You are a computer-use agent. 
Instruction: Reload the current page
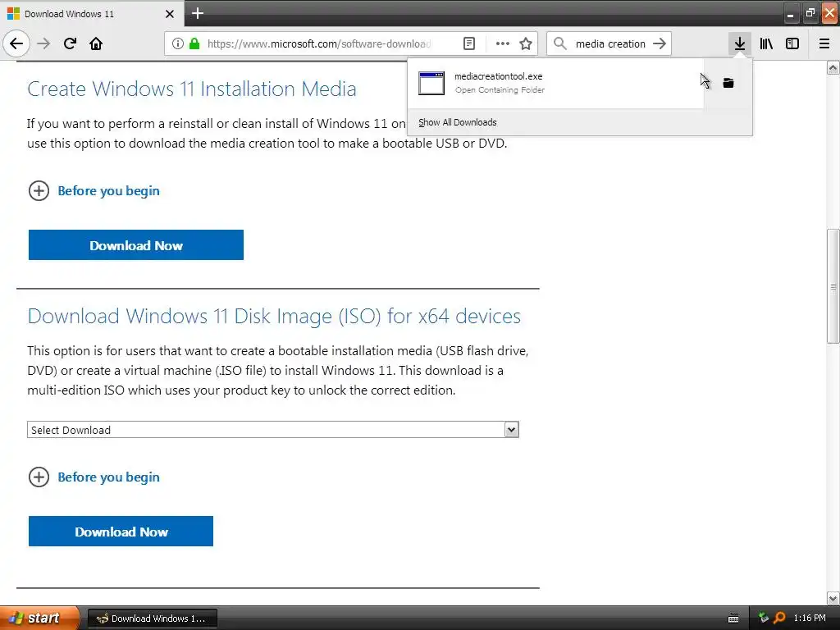point(70,43)
